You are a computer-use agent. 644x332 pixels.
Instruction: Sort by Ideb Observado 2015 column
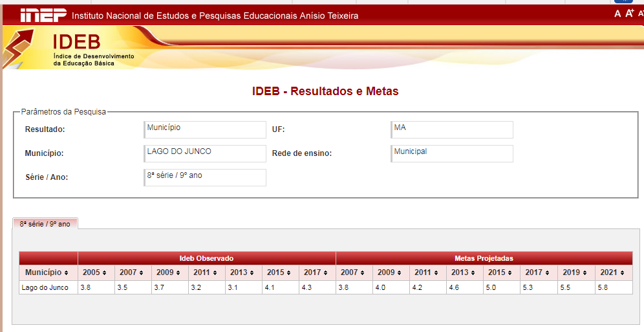pyautogui.click(x=281, y=272)
